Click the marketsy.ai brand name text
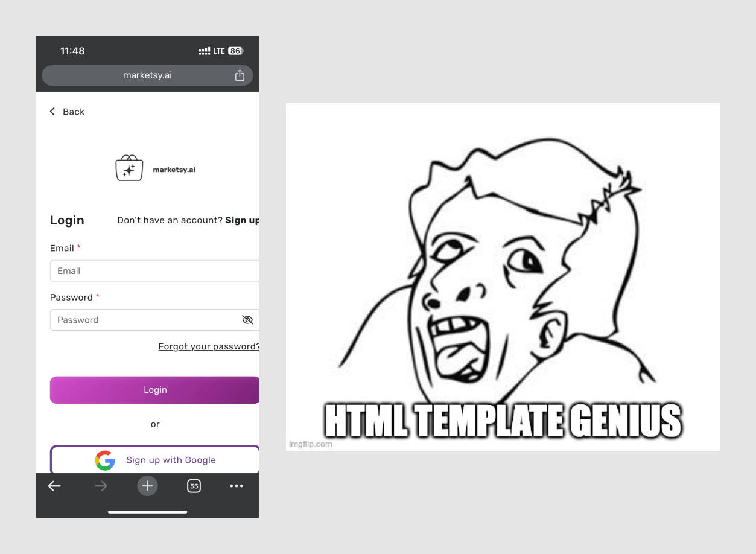Image resolution: width=756 pixels, height=554 pixels. tap(174, 170)
